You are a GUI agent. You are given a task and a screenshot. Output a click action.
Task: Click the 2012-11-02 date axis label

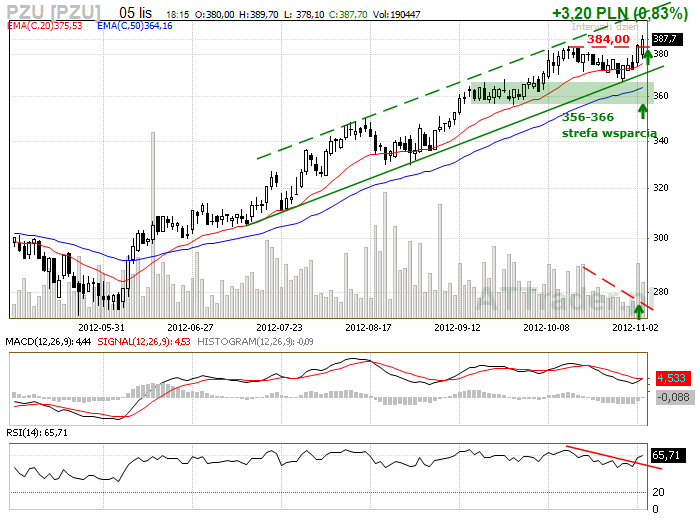click(635, 328)
